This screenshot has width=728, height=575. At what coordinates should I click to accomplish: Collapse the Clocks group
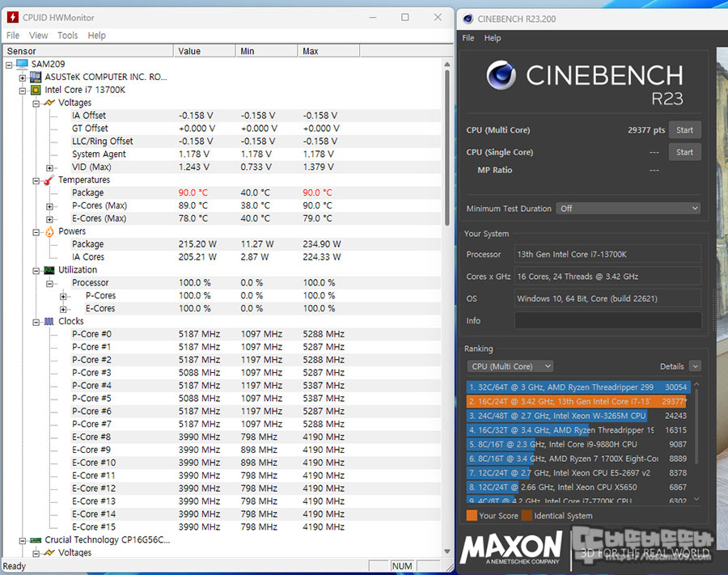36,323
